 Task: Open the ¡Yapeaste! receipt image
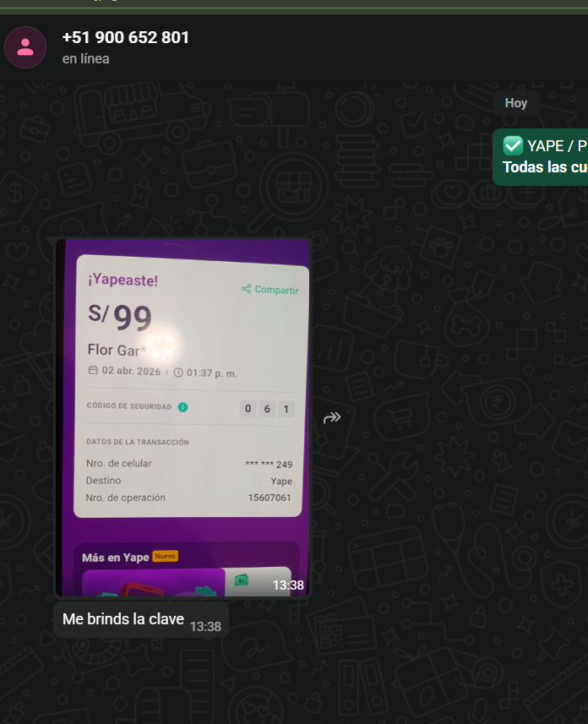(x=183, y=418)
